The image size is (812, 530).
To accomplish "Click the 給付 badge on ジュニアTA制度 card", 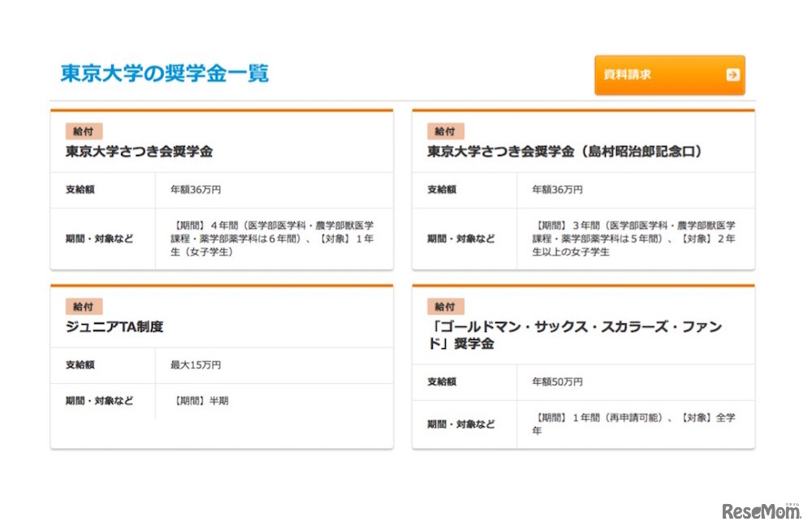I will (x=83, y=306).
